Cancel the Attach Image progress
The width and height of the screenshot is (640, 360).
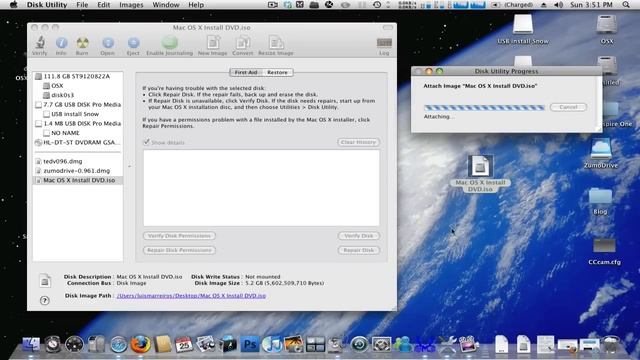point(568,107)
